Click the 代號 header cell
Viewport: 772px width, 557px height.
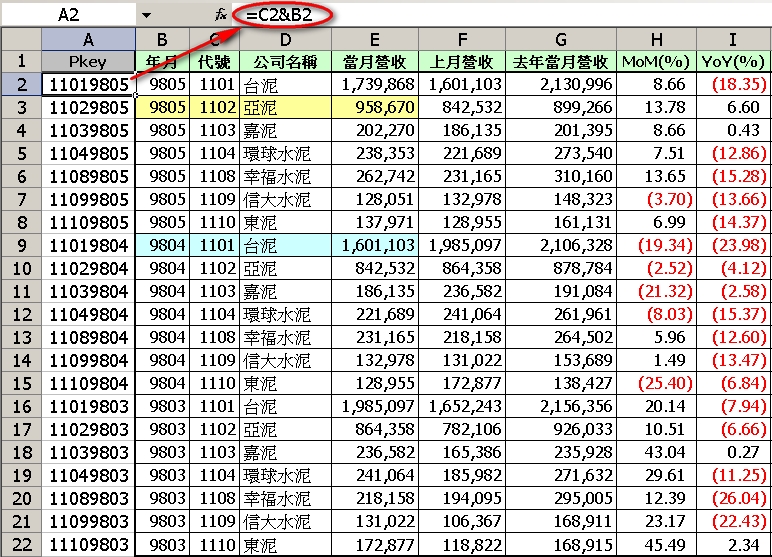coord(215,61)
